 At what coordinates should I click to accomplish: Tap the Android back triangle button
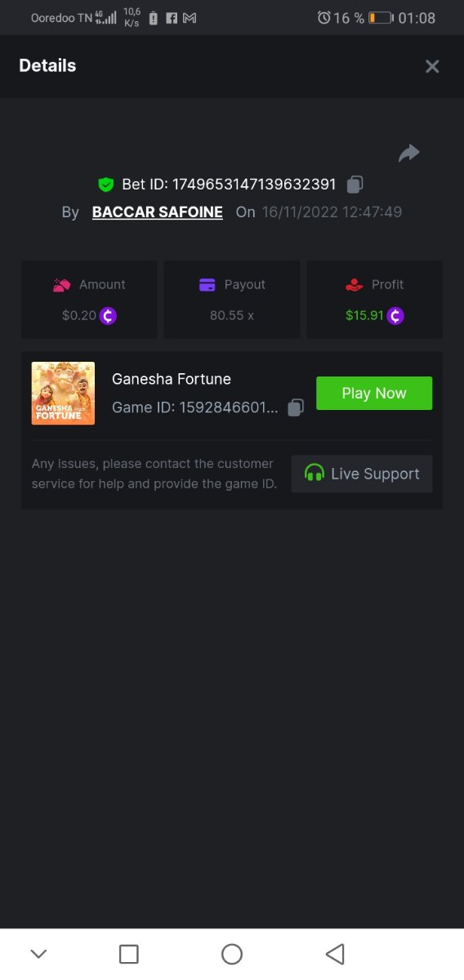click(x=335, y=954)
